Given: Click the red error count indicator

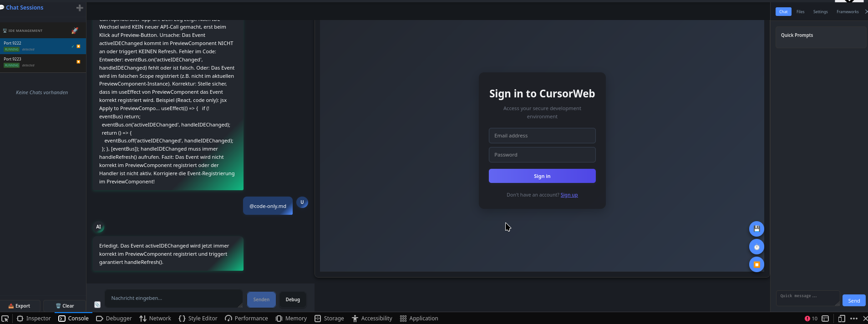Looking at the screenshot, I should (811, 319).
